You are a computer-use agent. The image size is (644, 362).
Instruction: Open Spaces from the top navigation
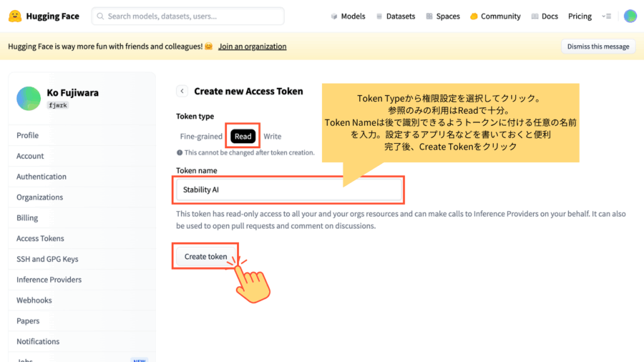point(443,16)
